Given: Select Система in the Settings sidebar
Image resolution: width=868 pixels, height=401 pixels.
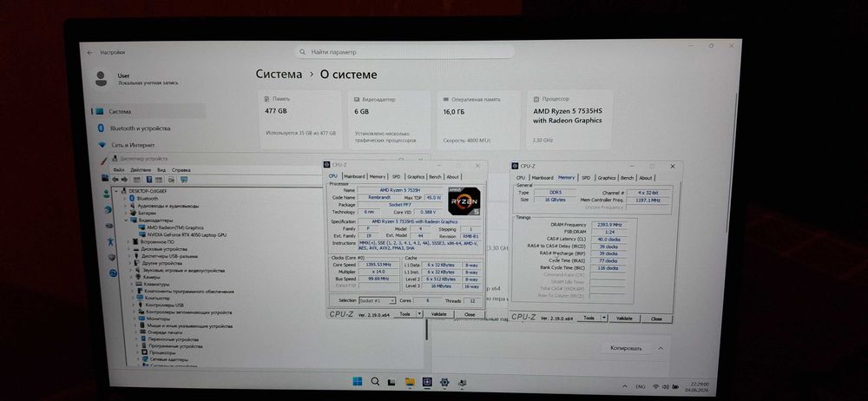Looking at the screenshot, I should tap(148, 111).
